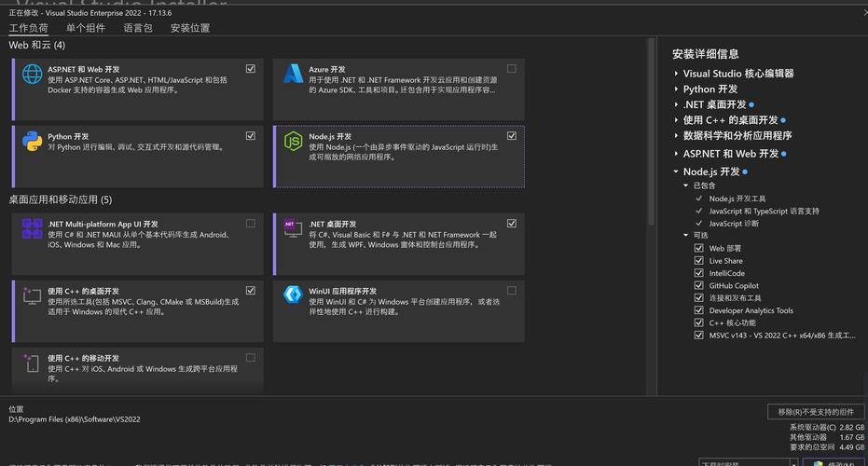Switch to the 工作负荷 tab
This screenshot has width=868, height=466.
tap(28, 28)
